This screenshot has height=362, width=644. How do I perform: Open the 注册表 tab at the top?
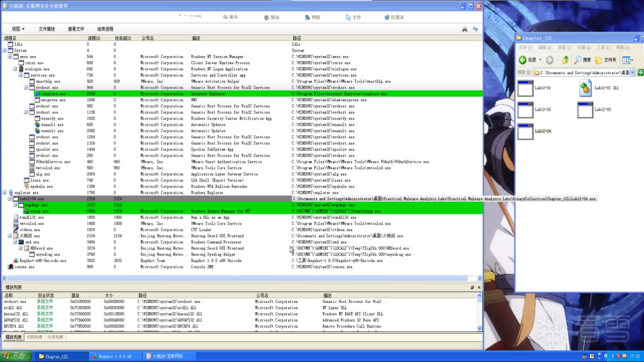[x=394, y=17]
